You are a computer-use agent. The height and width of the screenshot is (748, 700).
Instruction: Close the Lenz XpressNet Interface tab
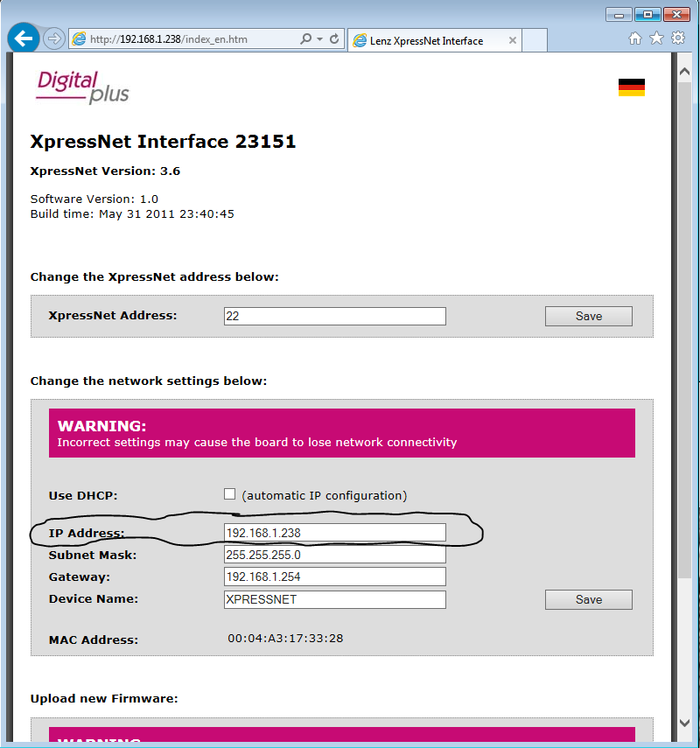513,40
